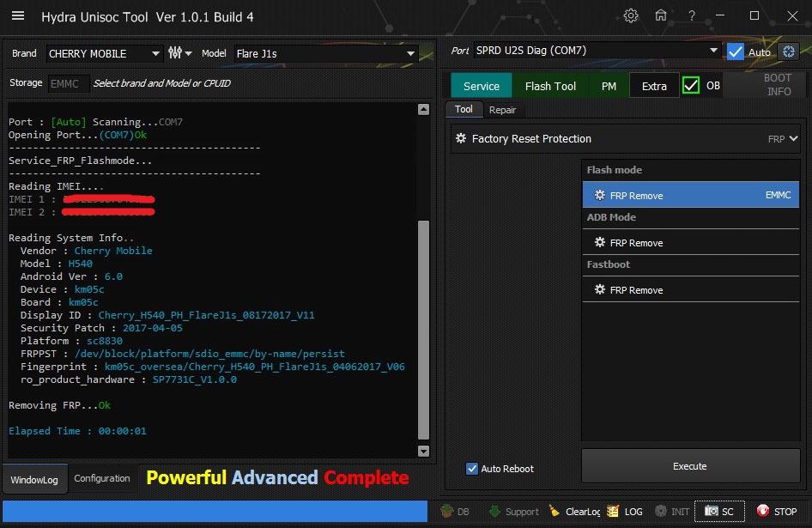Open the hamburger menu in title bar
Screen dimensions: 812x528
point(18,17)
